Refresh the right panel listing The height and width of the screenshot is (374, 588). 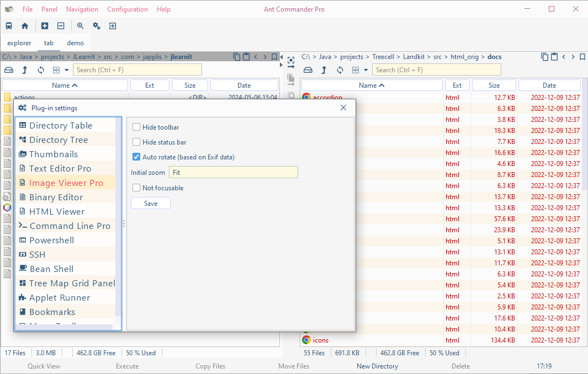tap(340, 70)
